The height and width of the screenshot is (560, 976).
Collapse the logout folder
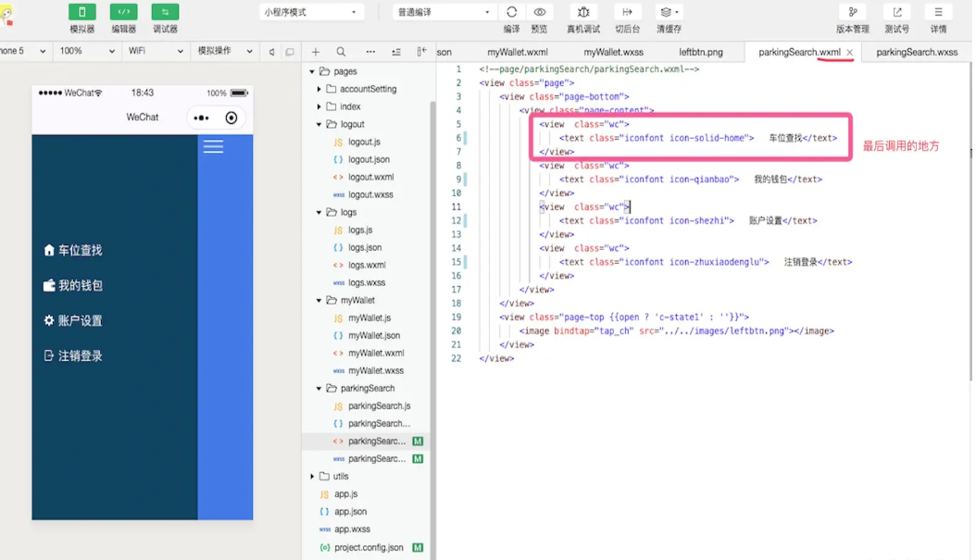[x=319, y=124]
